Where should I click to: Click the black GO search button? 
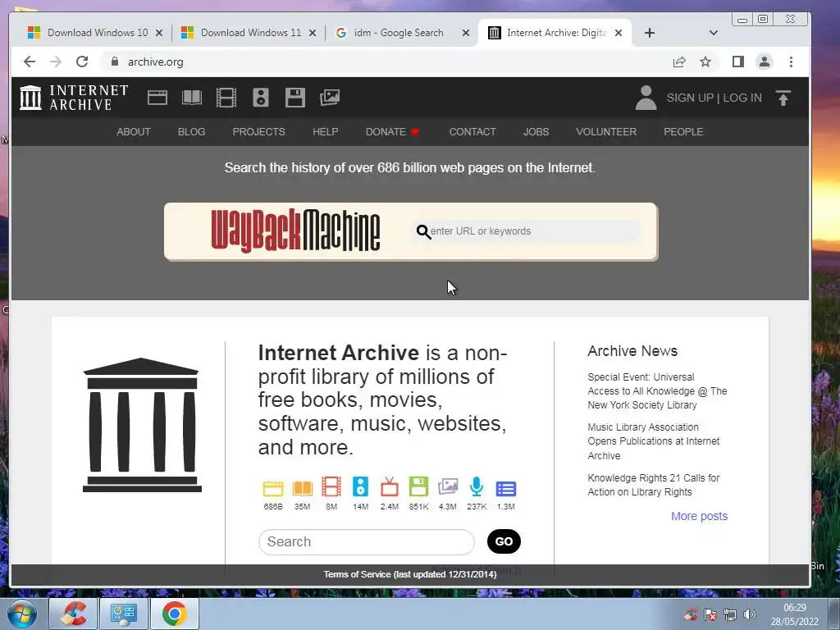(x=504, y=541)
